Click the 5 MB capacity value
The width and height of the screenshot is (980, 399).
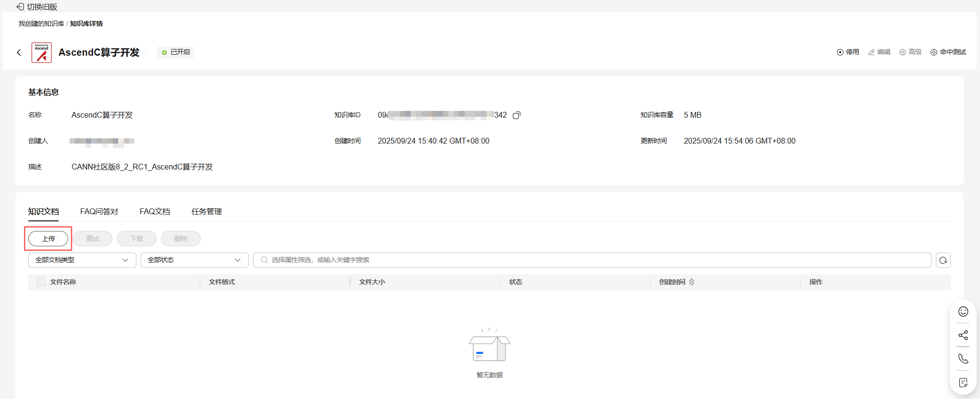click(693, 115)
